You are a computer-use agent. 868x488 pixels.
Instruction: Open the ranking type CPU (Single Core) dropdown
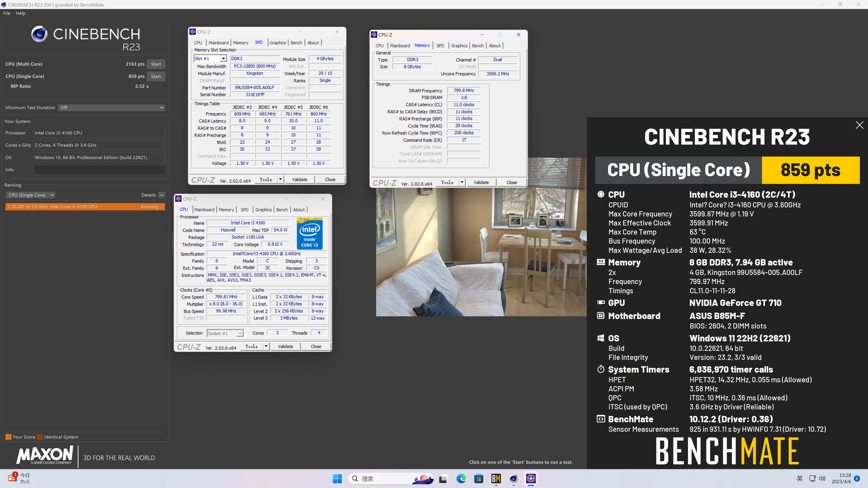pos(30,195)
